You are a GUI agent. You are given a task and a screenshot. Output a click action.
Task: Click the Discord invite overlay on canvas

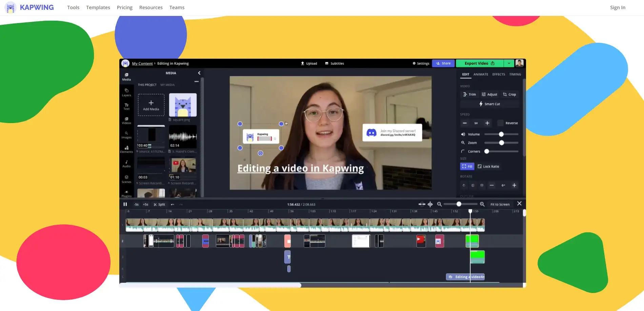tap(392, 133)
